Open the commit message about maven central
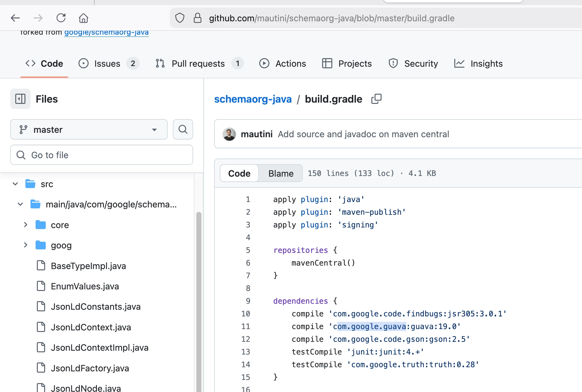 363,134
